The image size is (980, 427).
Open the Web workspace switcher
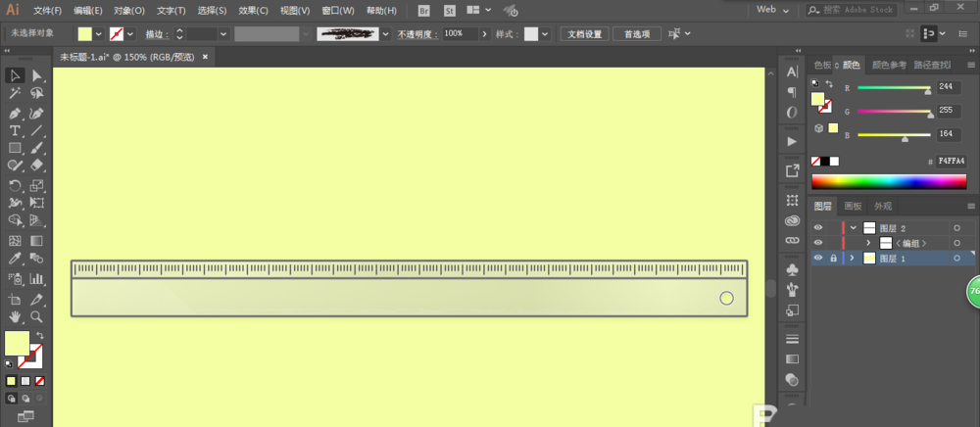coord(772,10)
